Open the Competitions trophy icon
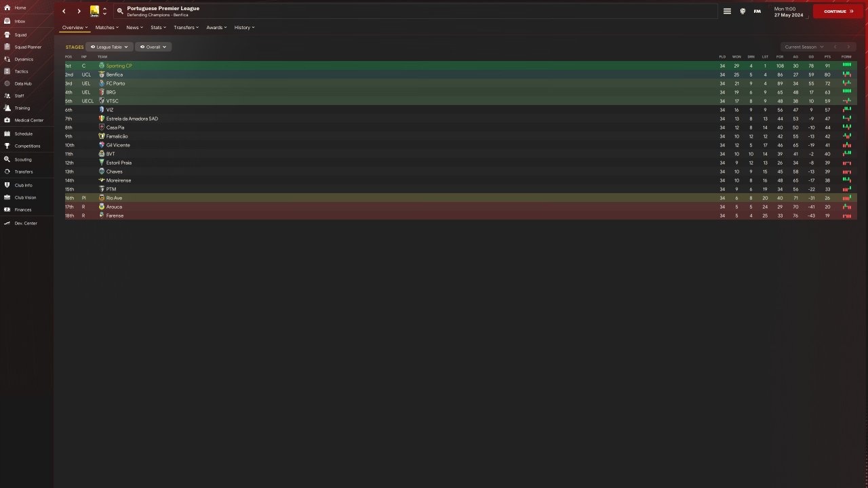Screen dimensions: 868x488 [7, 146]
